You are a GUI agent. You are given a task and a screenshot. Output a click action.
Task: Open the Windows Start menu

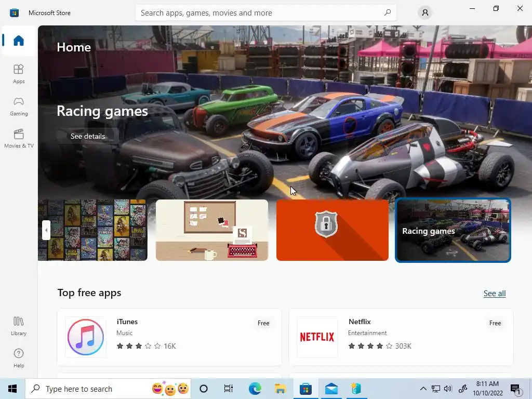pos(12,389)
